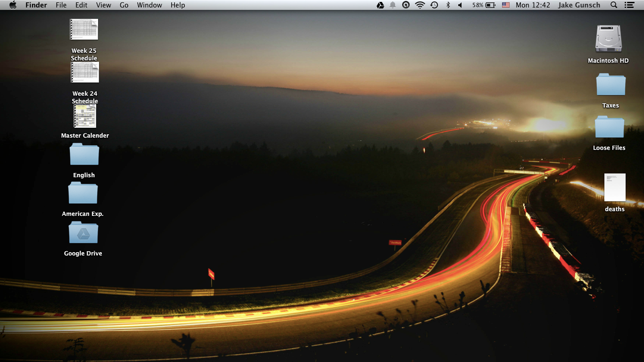Select the deaths document icon
The width and height of the screenshot is (644, 362).
615,187
